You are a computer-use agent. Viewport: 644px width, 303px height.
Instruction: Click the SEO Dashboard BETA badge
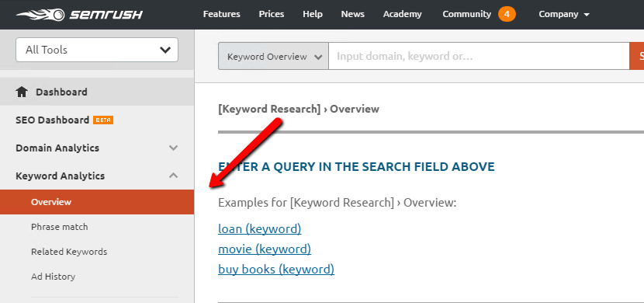tap(103, 120)
